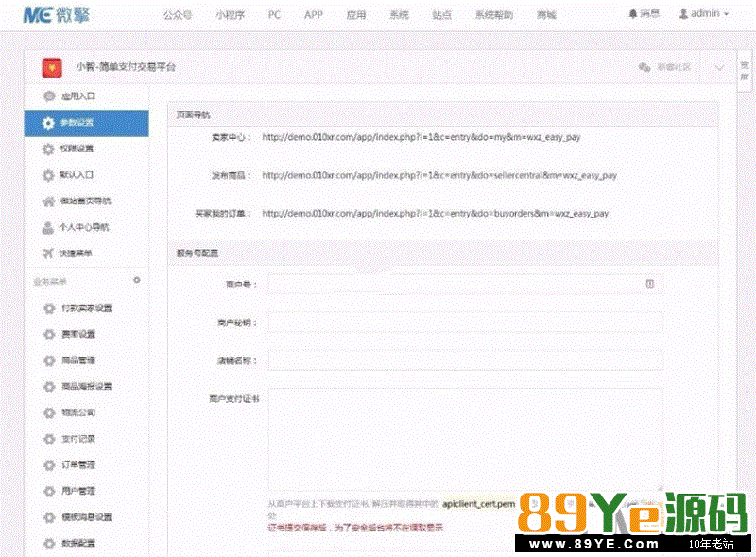Expand the account switcher chevron
756x557 pixels.
point(719,67)
